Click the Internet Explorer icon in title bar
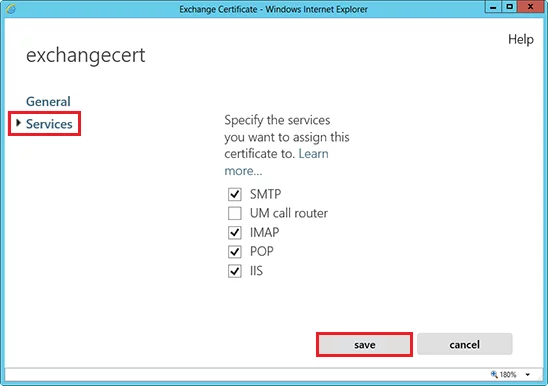This screenshot has width=548, height=386. pyautogui.click(x=10, y=9)
